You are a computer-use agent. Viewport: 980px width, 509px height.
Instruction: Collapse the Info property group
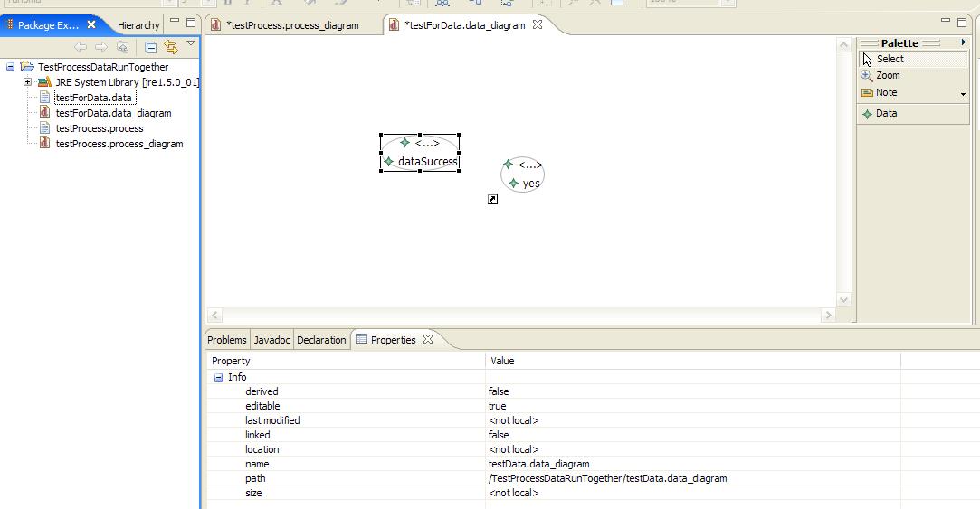[x=218, y=378]
